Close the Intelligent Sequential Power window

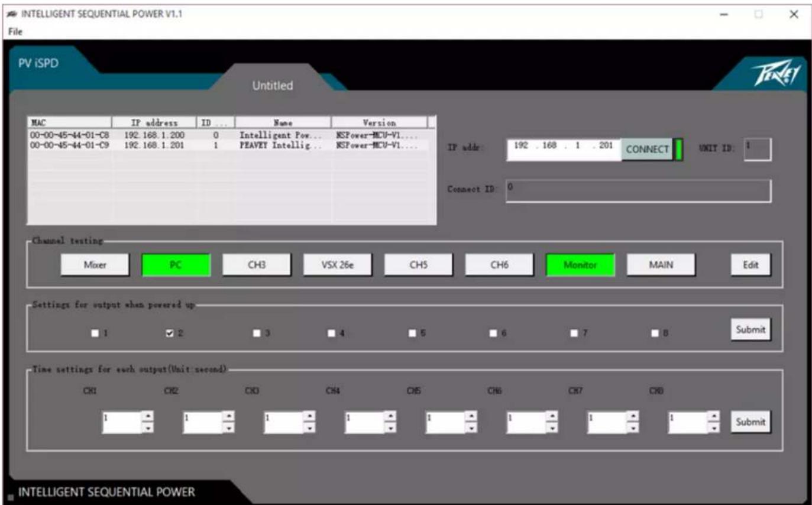pos(794,15)
